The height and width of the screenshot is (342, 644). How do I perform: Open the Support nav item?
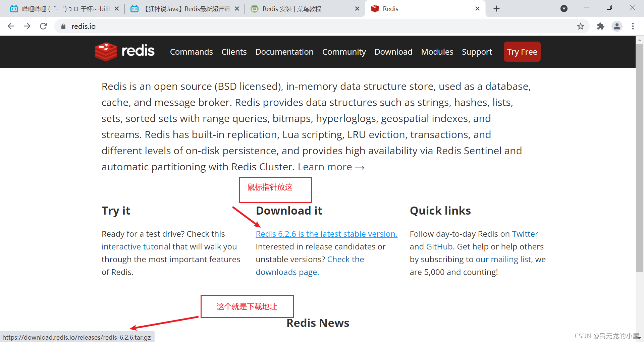point(477,52)
